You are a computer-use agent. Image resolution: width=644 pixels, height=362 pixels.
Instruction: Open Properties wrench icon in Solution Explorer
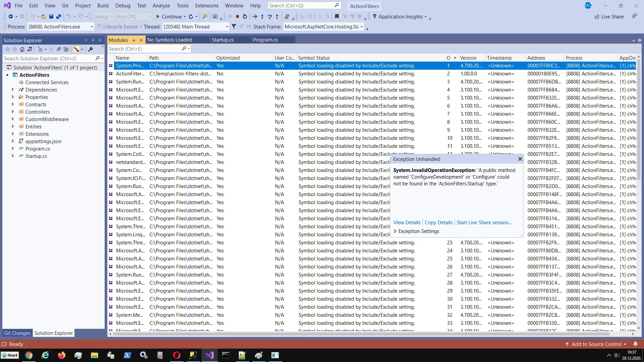coord(91,49)
